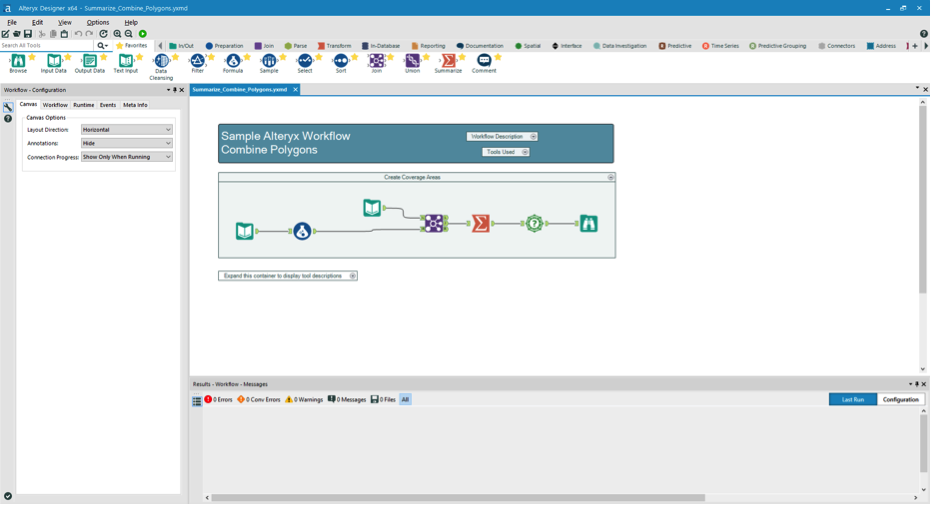
Task: Open the Events configuration tab
Action: (107, 105)
